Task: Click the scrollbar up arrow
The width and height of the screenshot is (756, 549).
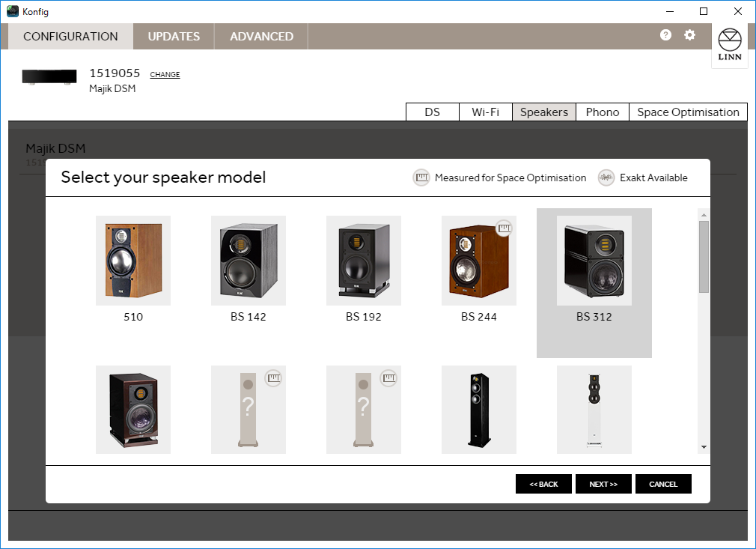Action: point(704,215)
